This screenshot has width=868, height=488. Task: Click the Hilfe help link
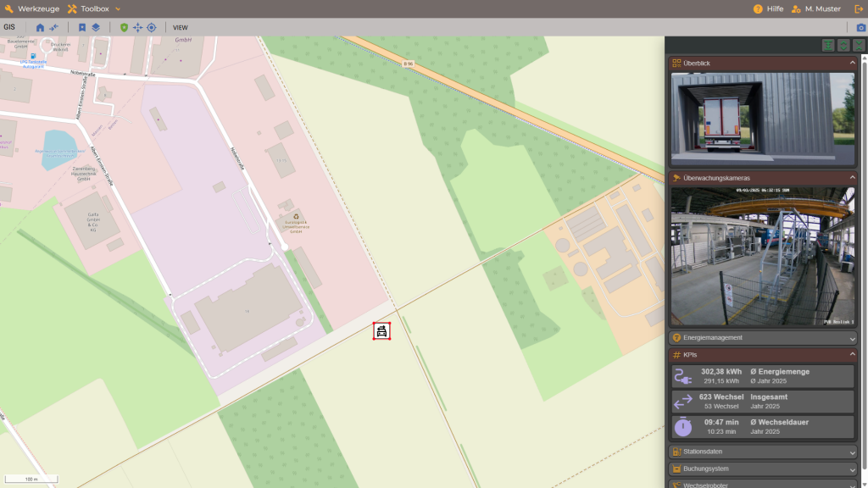click(x=768, y=8)
